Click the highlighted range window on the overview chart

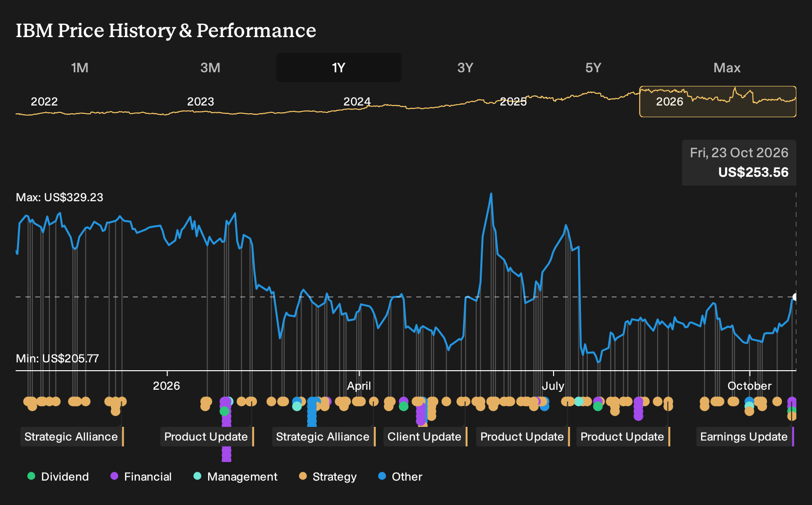pos(718,102)
